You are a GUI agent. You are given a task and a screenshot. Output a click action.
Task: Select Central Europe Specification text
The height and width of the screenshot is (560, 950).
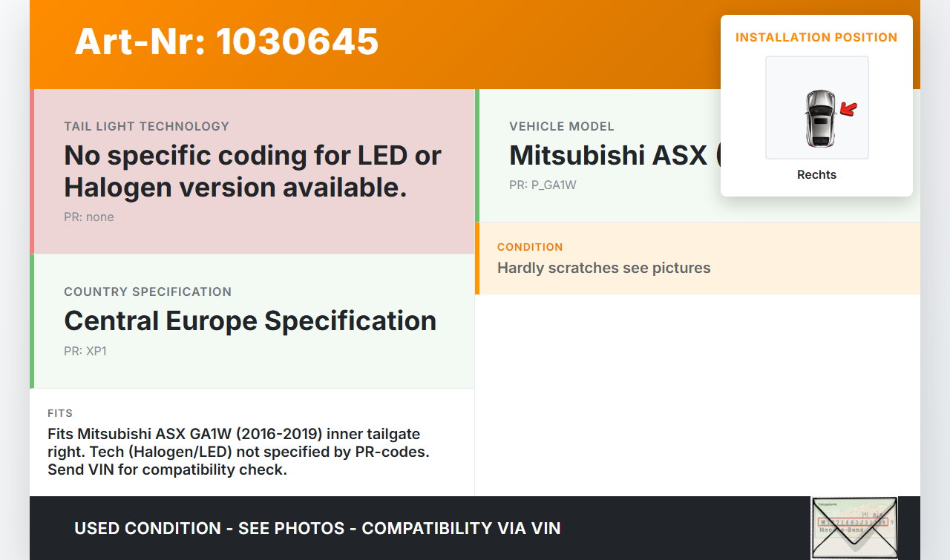pyautogui.click(x=250, y=321)
